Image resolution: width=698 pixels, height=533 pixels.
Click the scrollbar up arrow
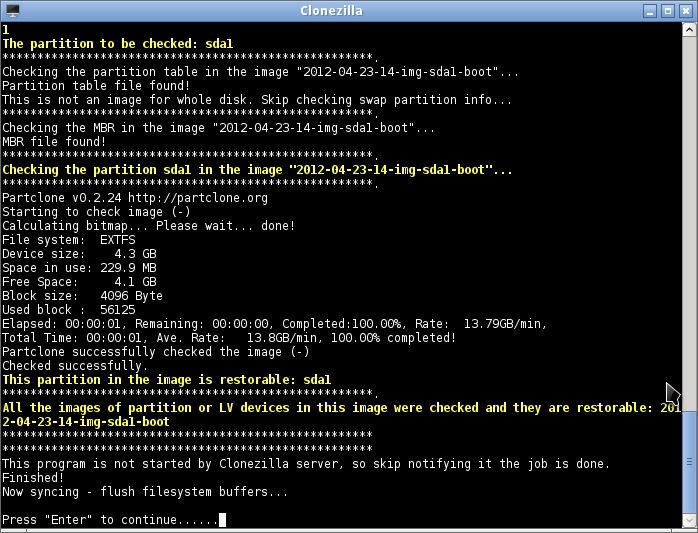[690, 30]
